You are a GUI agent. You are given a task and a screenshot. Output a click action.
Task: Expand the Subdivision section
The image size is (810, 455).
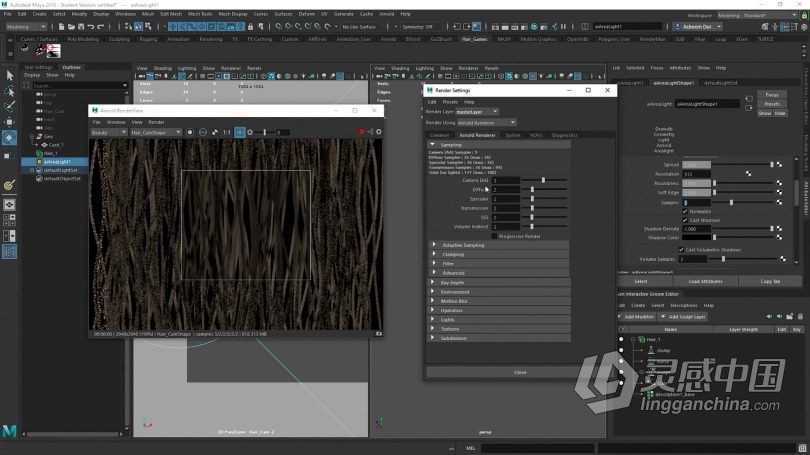point(432,338)
